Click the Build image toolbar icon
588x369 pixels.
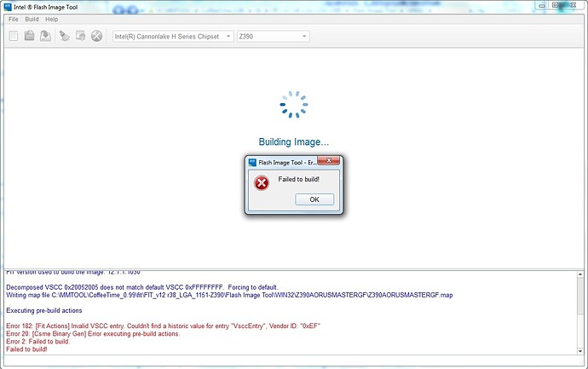tap(81, 36)
